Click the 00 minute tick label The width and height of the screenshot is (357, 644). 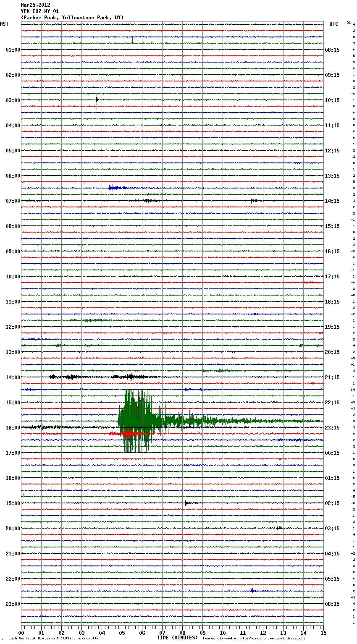[21, 633]
